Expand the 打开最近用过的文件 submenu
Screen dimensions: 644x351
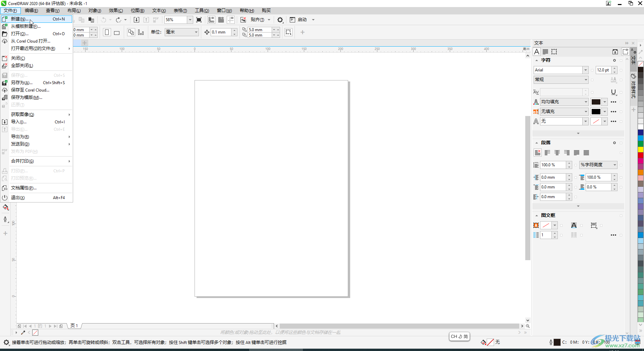click(37, 49)
